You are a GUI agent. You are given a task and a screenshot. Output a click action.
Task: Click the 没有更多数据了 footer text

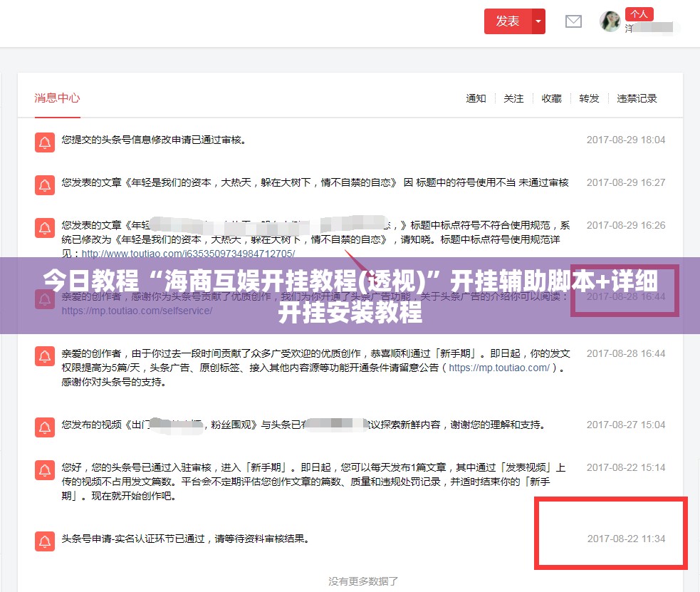click(363, 581)
